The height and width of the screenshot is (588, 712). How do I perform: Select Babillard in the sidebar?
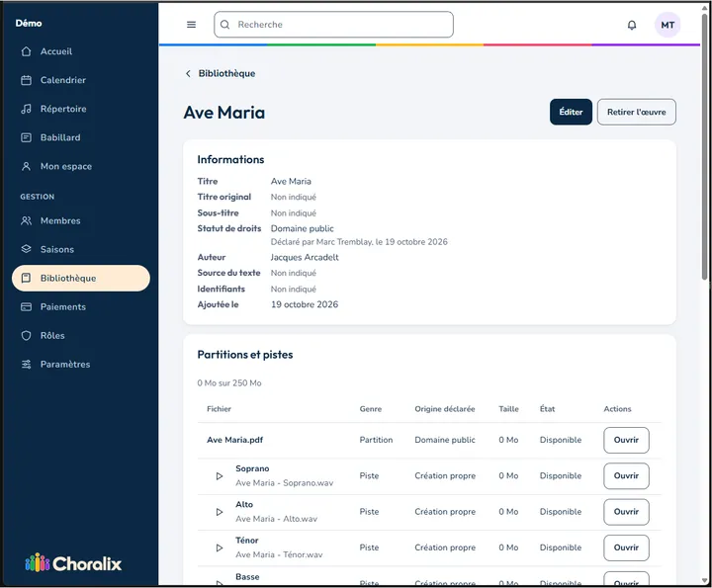click(x=82, y=137)
